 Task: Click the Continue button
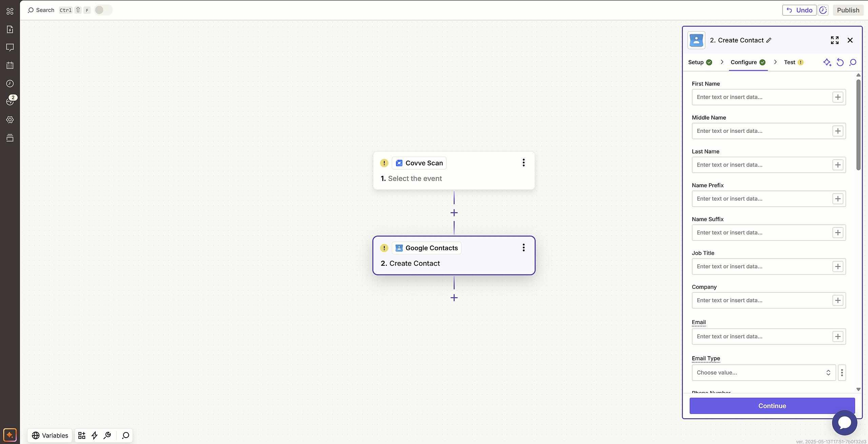tap(772, 406)
